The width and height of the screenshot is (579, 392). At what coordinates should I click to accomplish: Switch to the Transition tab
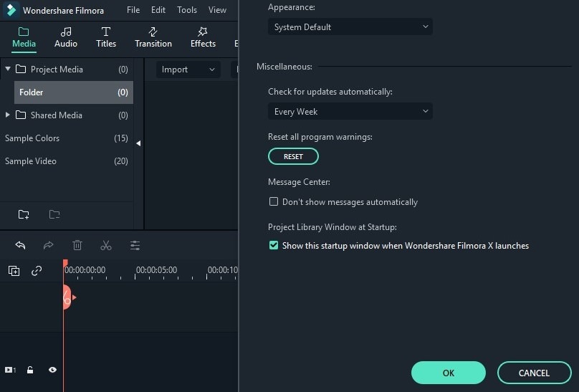coord(153,37)
